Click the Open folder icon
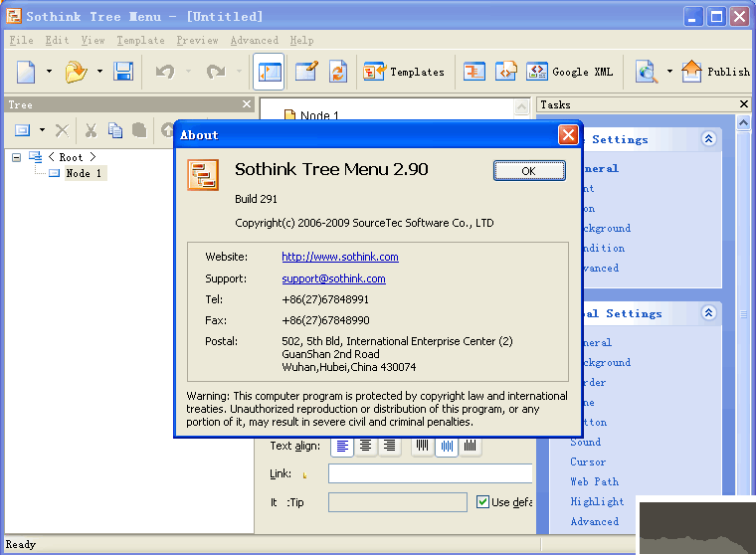The height and width of the screenshot is (555, 756). (76, 72)
